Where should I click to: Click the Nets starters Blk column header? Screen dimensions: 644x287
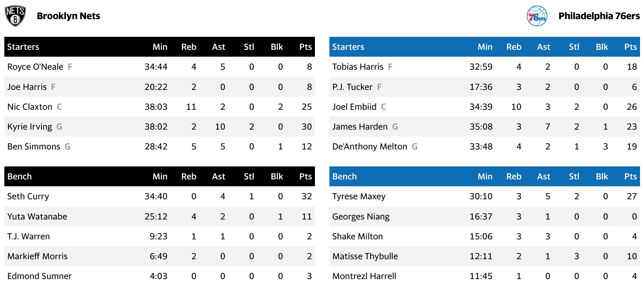click(x=277, y=47)
